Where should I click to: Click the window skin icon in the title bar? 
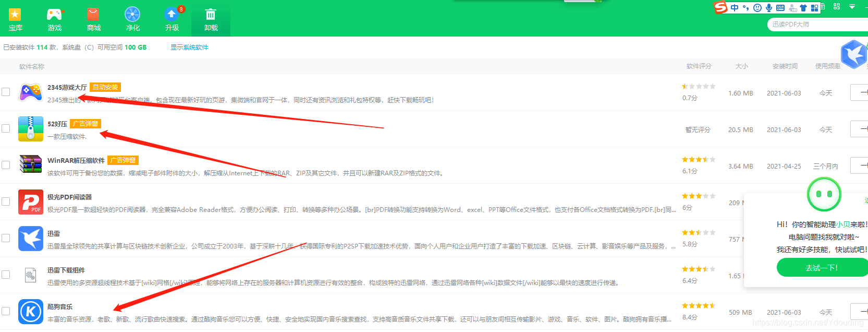[837, 7]
